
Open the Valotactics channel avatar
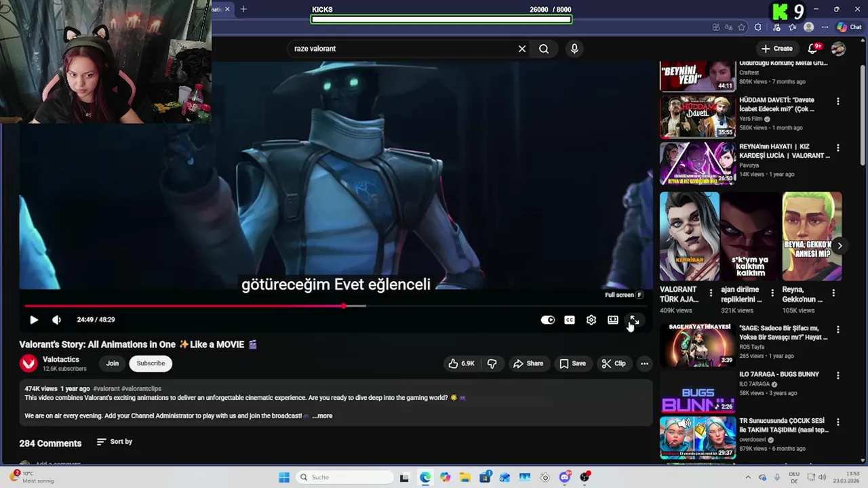tap(28, 363)
